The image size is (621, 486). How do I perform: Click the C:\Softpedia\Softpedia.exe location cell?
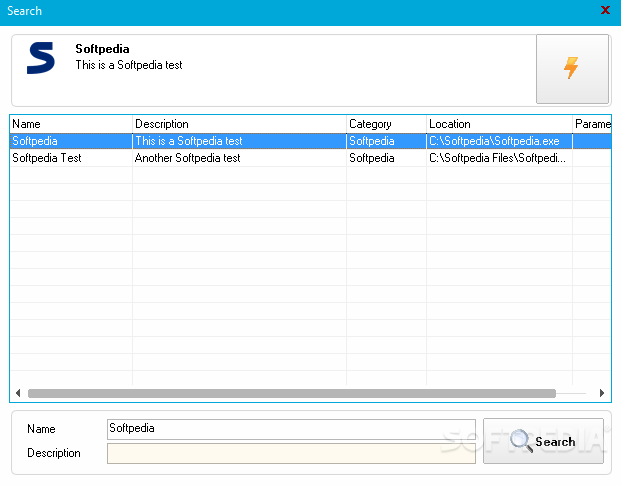click(x=499, y=141)
